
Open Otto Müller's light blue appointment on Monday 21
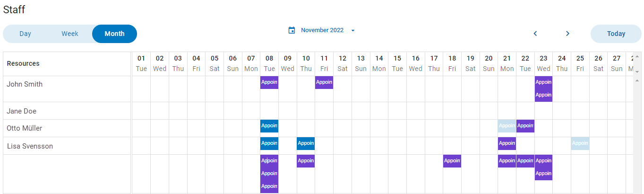pos(507,126)
